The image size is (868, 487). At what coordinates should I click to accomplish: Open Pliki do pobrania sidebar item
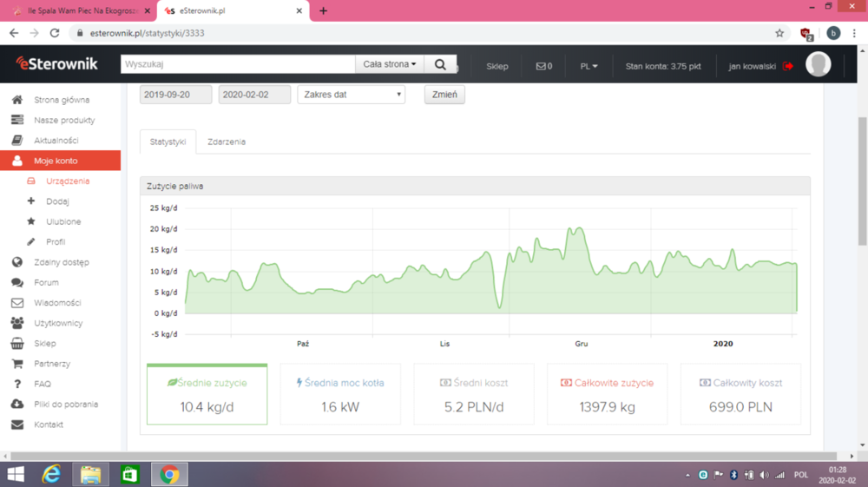coord(65,405)
